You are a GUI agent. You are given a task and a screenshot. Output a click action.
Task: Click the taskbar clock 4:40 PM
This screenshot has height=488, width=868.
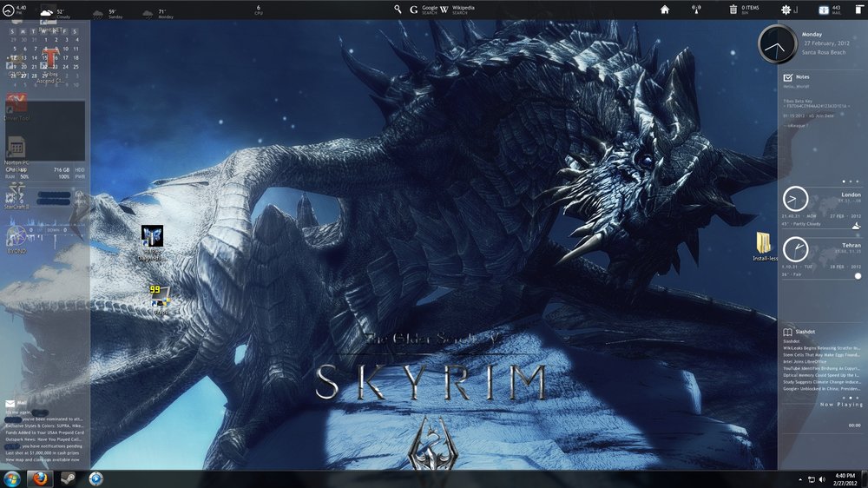click(845, 479)
